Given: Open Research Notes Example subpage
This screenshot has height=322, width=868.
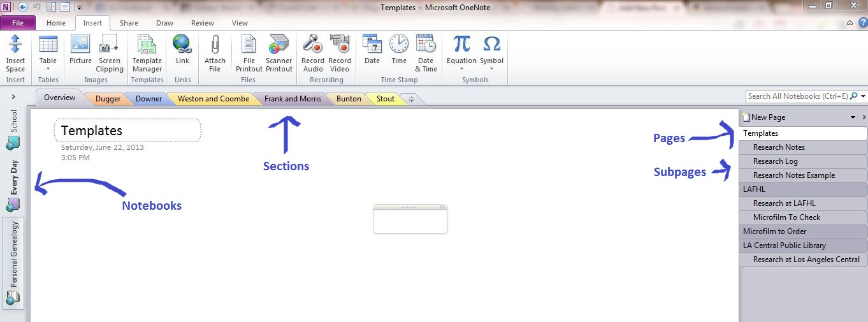Looking at the screenshot, I should pyautogui.click(x=804, y=175).
